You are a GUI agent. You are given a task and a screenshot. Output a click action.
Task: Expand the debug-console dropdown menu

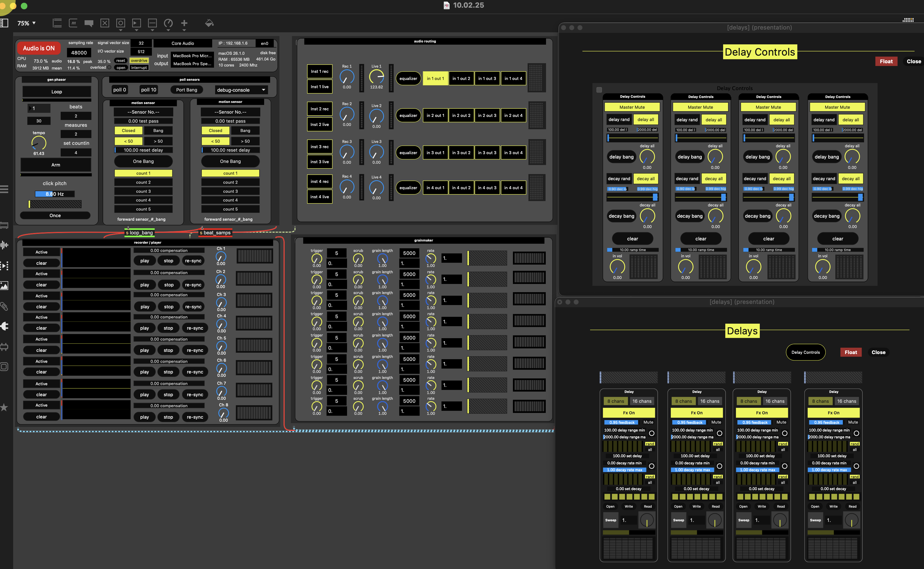pyautogui.click(x=241, y=90)
